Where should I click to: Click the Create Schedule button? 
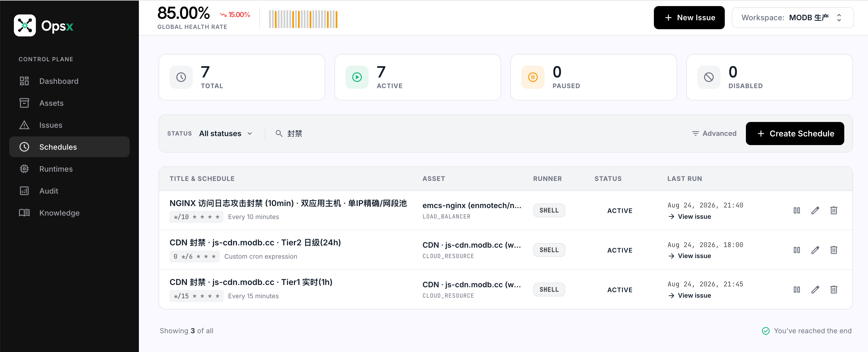click(x=795, y=134)
